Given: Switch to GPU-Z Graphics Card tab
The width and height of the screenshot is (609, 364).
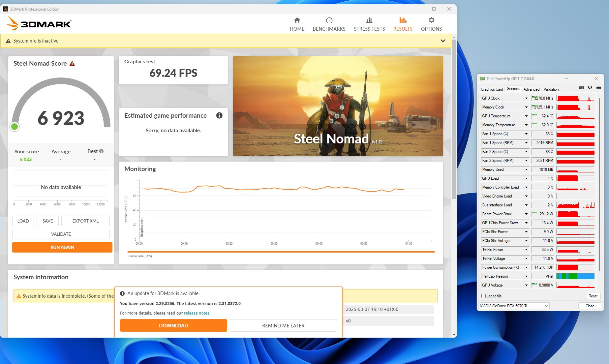Looking at the screenshot, I should click(492, 89).
